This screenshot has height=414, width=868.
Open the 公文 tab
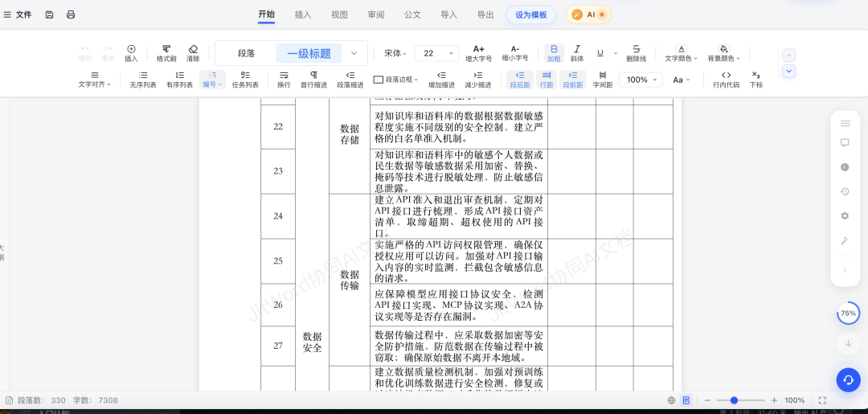tap(412, 15)
